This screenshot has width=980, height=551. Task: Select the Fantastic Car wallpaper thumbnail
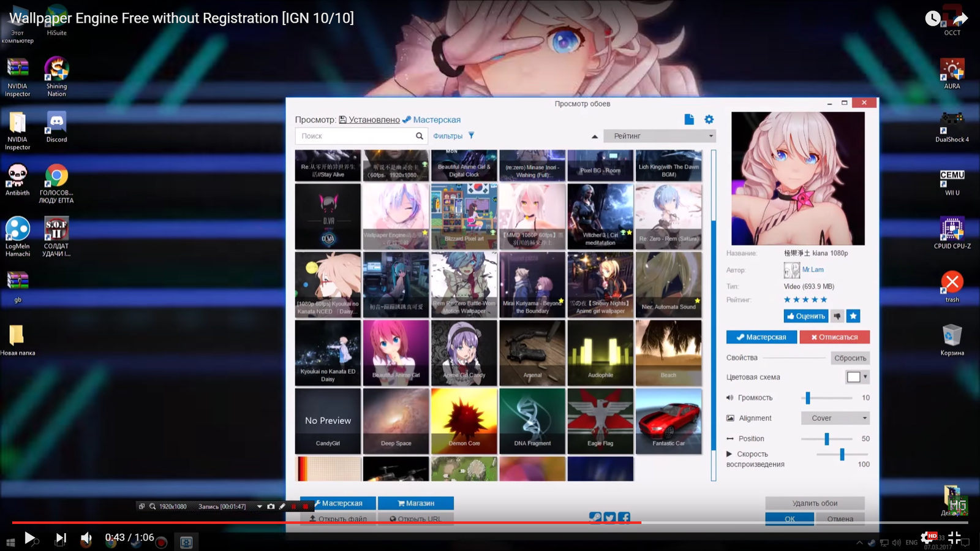[668, 421]
